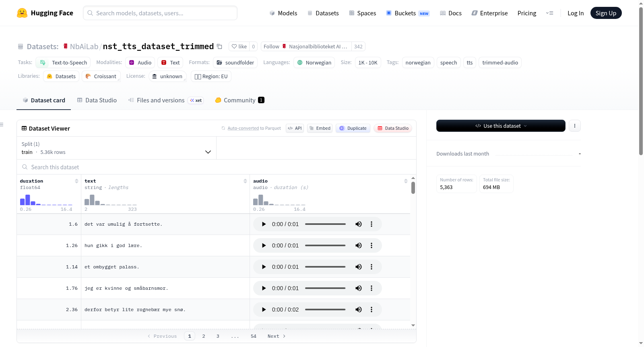This screenshot has height=347, width=644.
Task: Open the NbAiLab organization link
Action: [x=84, y=46]
